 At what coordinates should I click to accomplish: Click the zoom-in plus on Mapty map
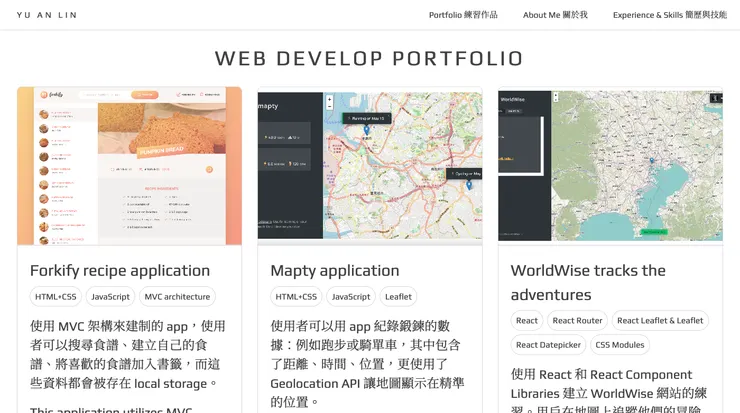pyautogui.click(x=329, y=100)
